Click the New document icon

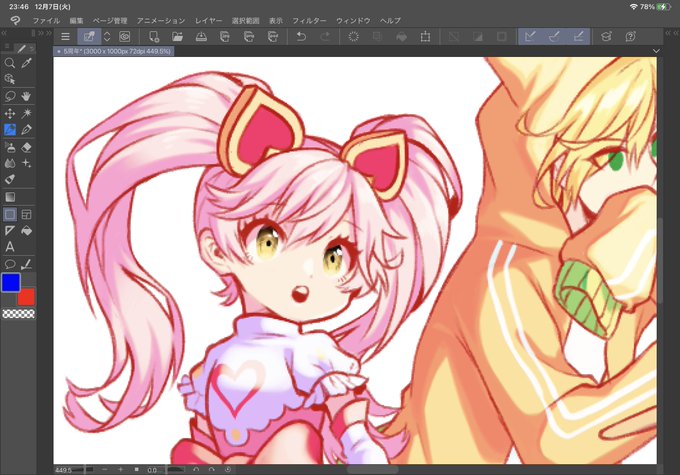pyautogui.click(x=154, y=37)
